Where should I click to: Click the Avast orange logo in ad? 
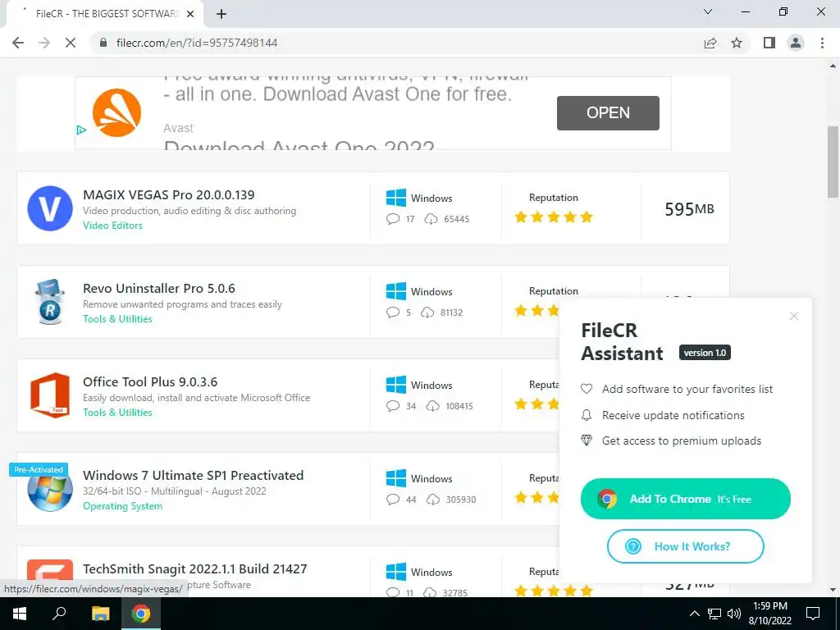(116, 112)
